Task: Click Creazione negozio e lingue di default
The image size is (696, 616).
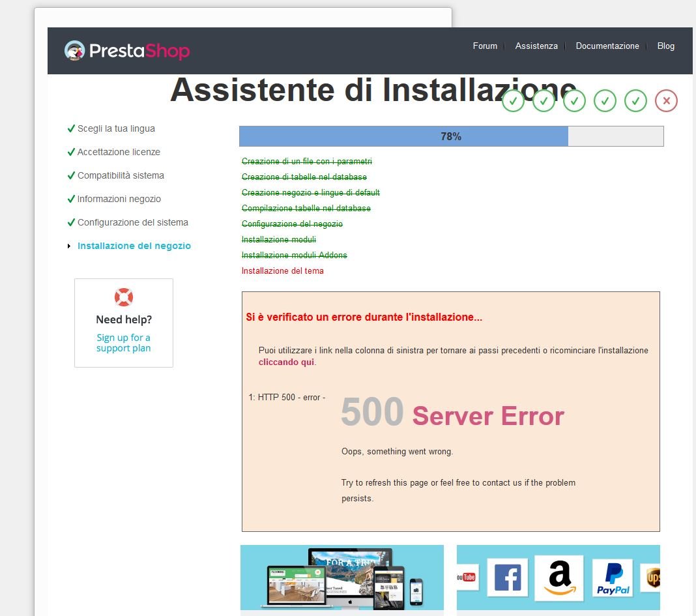Action: coord(311,192)
